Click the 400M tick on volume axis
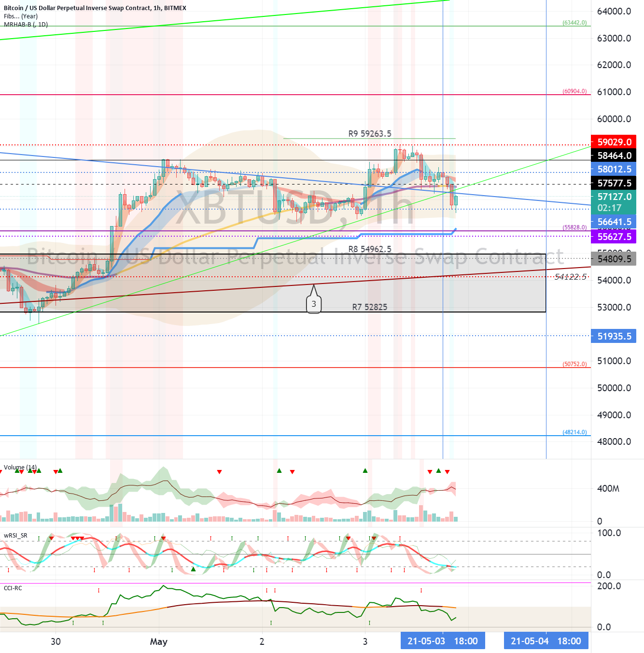 pyautogui.click(x=608, y=488)
